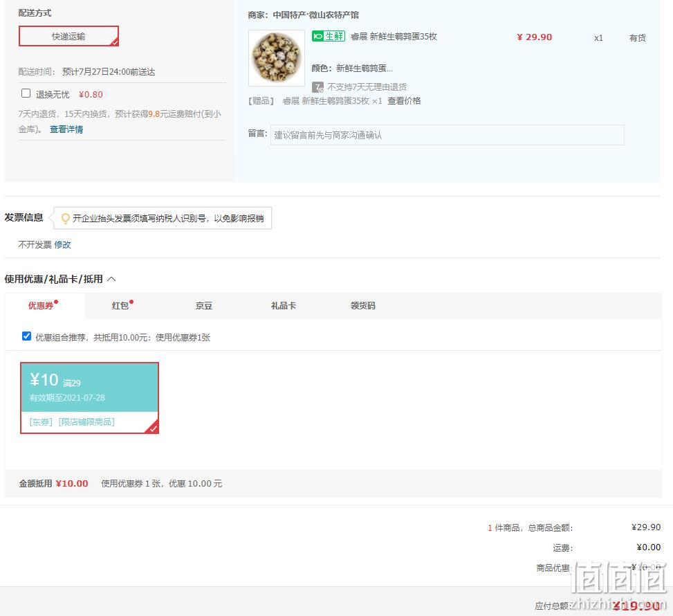
Task: Switch to the 领货码 tab
Action: click(x=362, y=306)
